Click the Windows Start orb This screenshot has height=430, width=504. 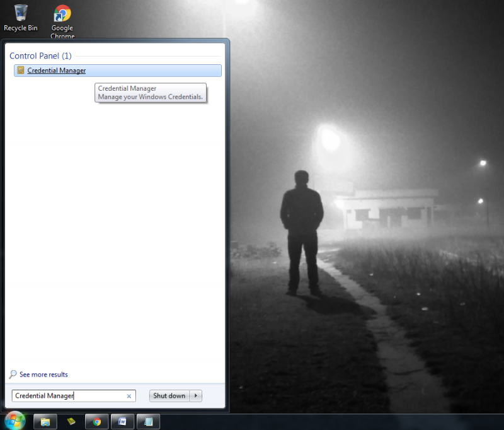click(x=14, y=421)
